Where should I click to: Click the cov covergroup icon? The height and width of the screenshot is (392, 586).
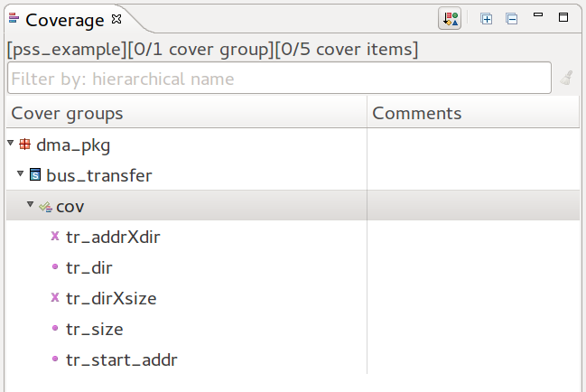[x=45, y=207]
